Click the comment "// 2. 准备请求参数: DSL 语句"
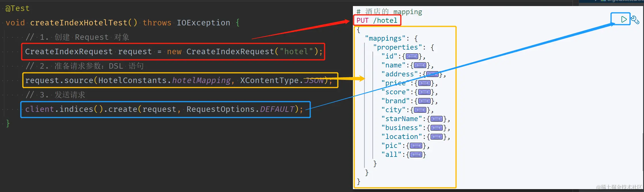The image size is (644, 192). pos(85,66)
